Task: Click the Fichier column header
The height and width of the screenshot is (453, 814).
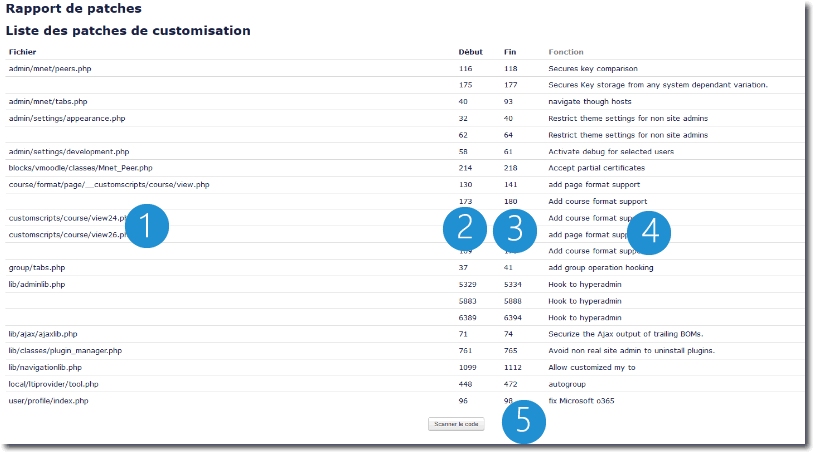Action: point(21,52)
